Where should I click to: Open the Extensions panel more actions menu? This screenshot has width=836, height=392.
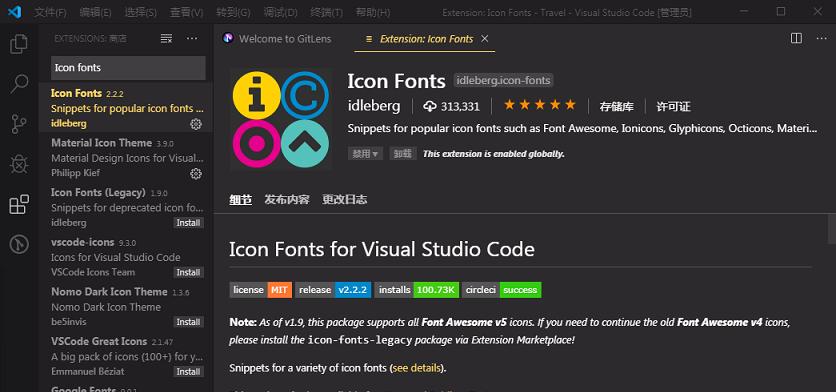191,38
